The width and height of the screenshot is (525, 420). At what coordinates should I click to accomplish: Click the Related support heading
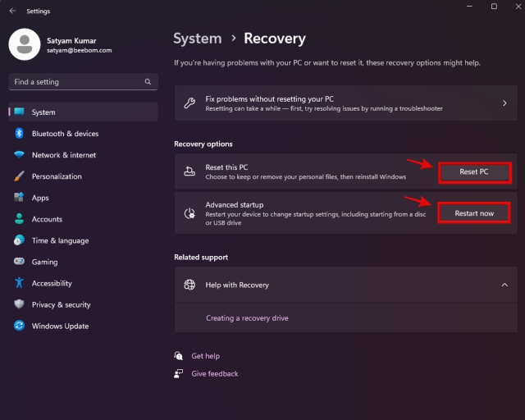tap(201, 258)
